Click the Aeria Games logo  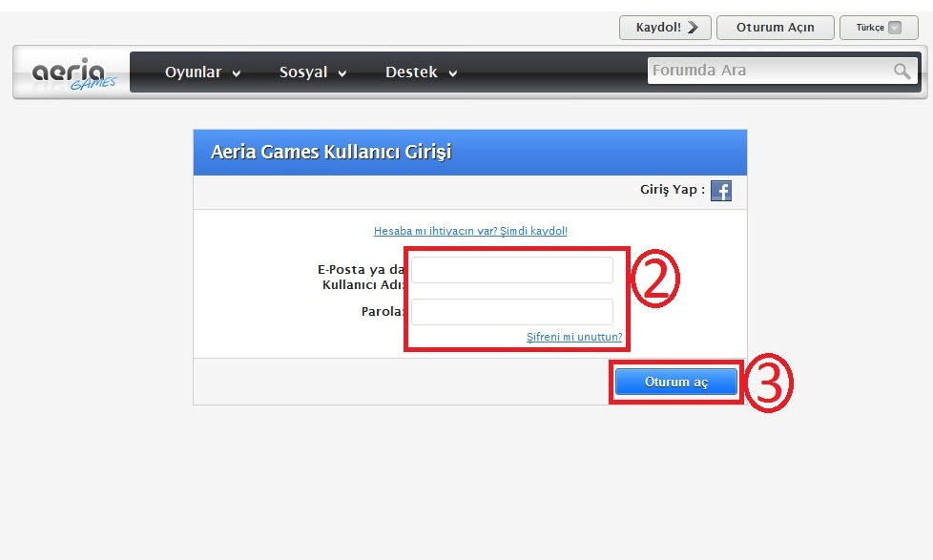(74, 73)
